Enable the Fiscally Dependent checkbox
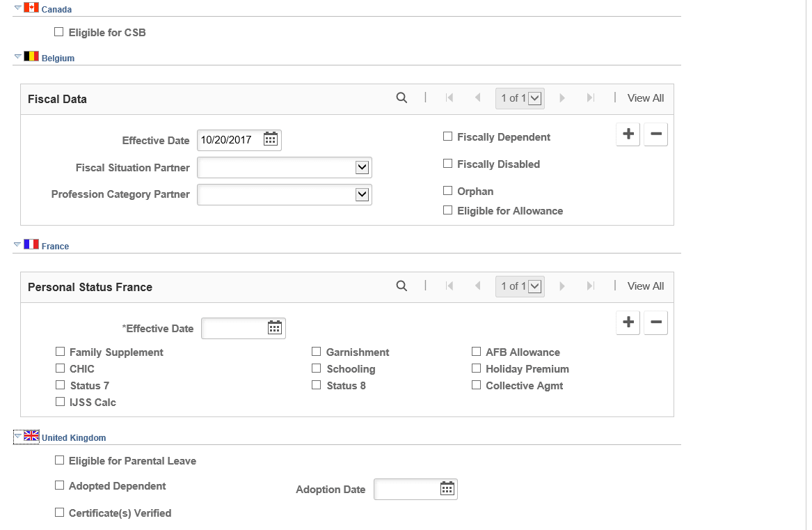This screenshot has height=530, width=812. click(x=448, y=137)
